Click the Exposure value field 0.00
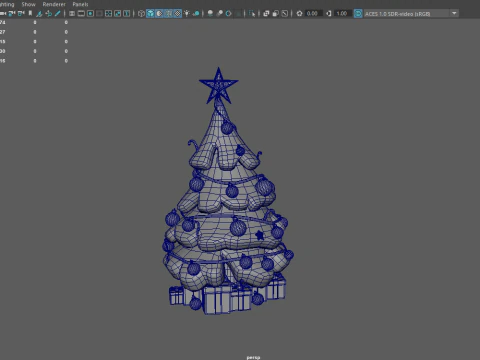 pos(313,13)
